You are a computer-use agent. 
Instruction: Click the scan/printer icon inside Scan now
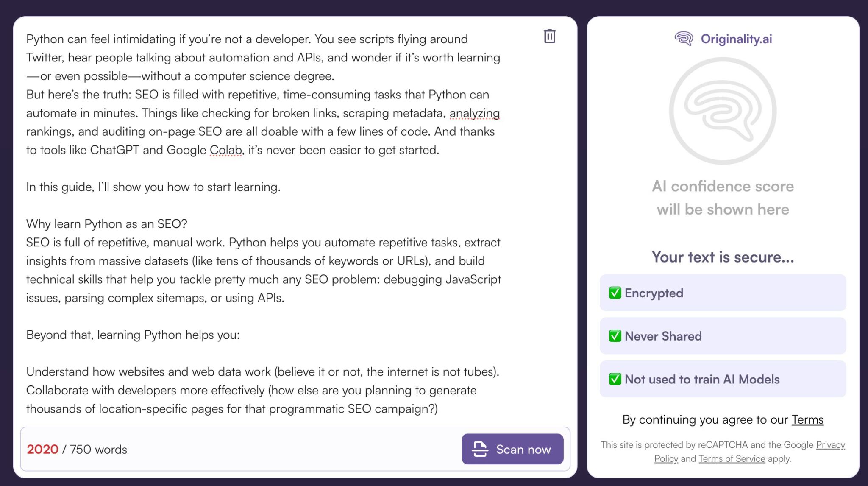click(480, 449)
